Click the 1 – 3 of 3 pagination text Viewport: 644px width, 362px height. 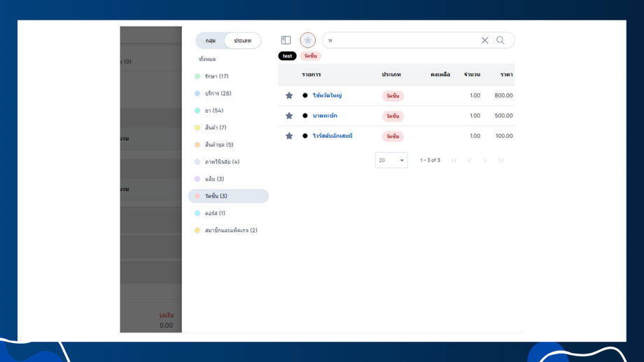(x=430, y=160)
